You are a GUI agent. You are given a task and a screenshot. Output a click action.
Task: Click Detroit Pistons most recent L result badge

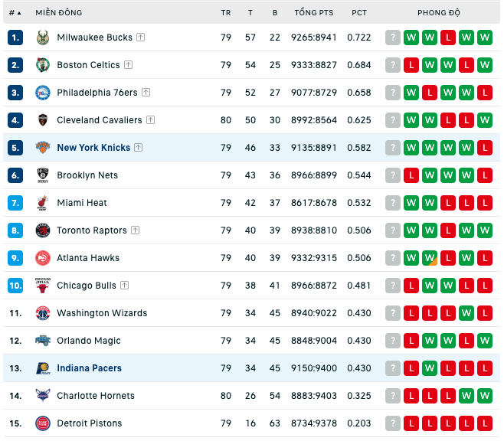click(411, 423)
